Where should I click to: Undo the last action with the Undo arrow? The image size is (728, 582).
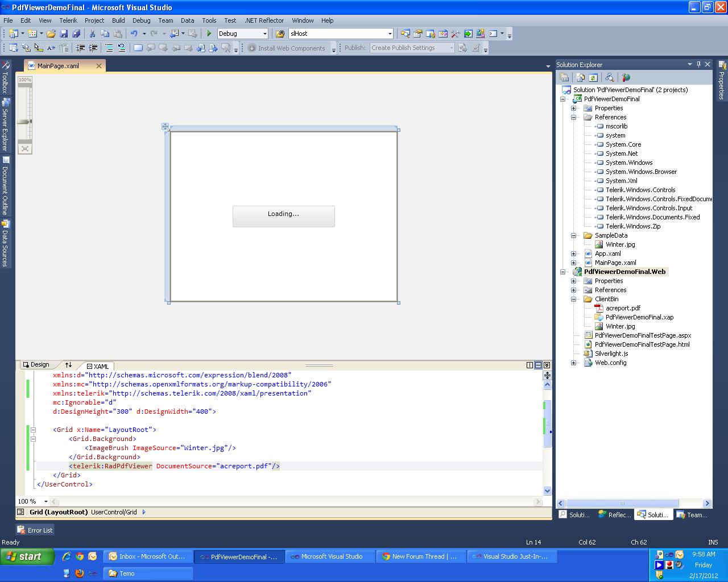coord(134,34)
